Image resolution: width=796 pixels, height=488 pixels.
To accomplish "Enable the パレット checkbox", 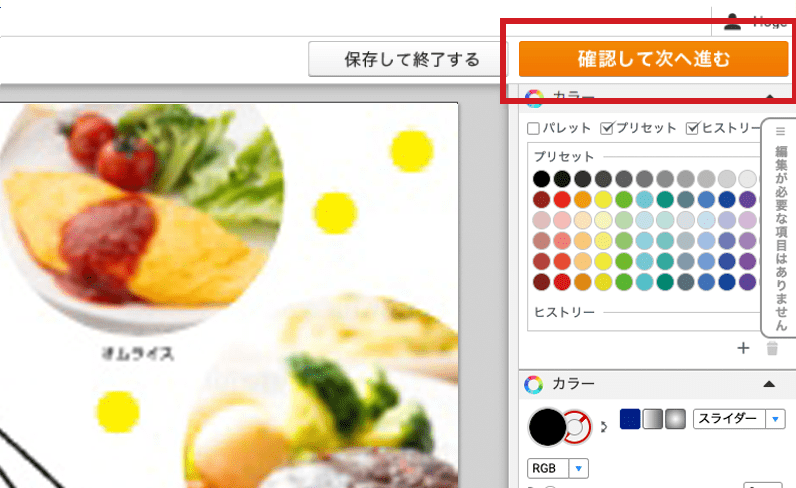I will [x=533, y=128].
